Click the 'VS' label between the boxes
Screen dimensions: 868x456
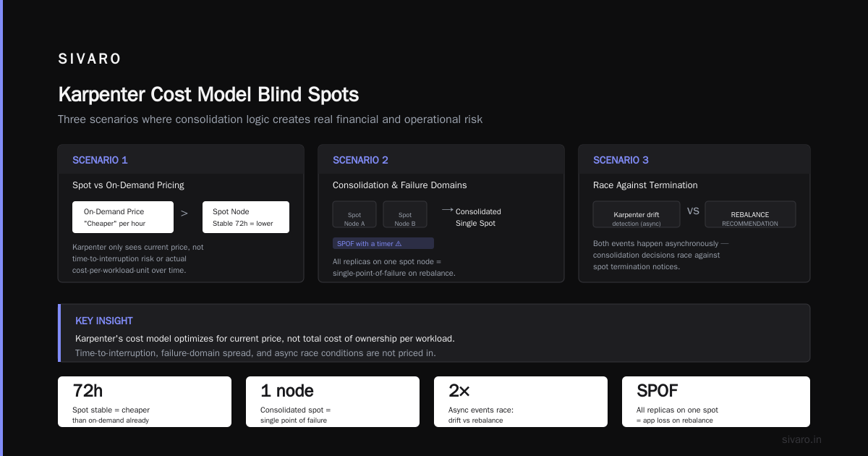coord(693,211)
